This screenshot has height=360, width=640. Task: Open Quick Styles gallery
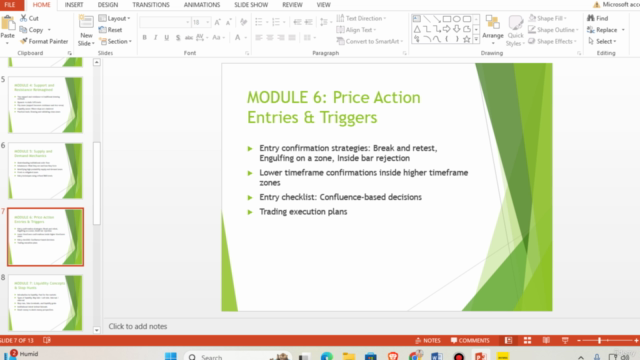click(516, 31)
